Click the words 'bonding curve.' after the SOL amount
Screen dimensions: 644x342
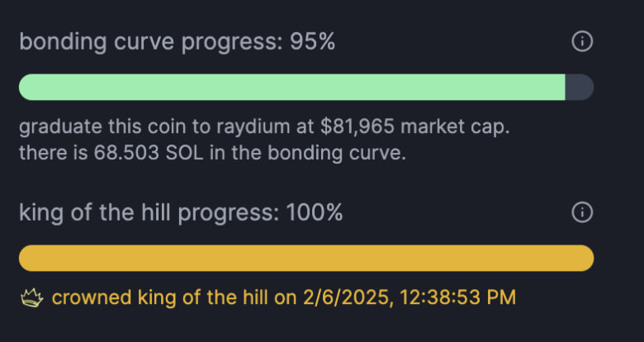click(337, 153)
